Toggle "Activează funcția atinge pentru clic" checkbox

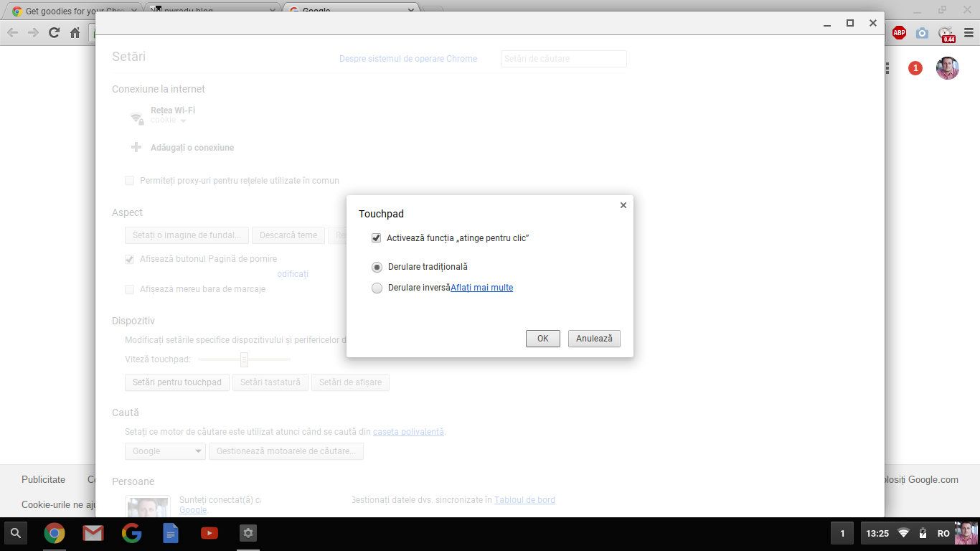tap(376, 238)
